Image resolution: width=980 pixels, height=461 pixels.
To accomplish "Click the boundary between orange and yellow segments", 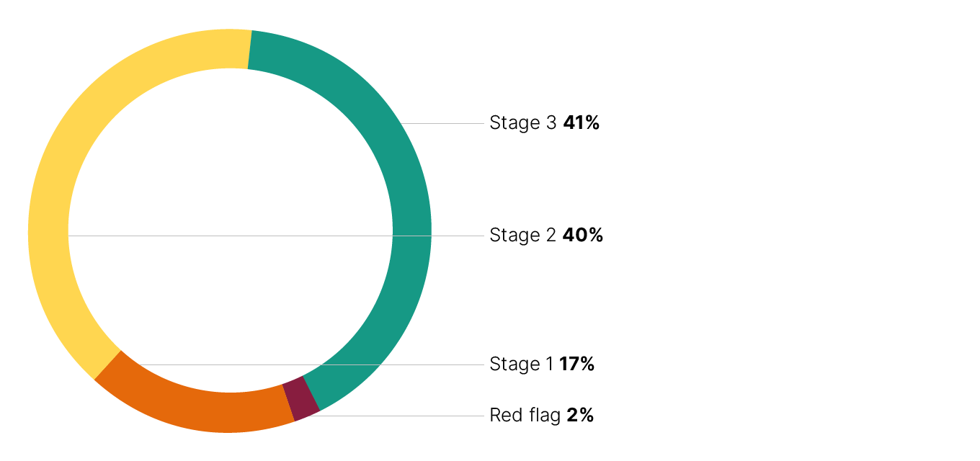I will click(x=107, y=364).
